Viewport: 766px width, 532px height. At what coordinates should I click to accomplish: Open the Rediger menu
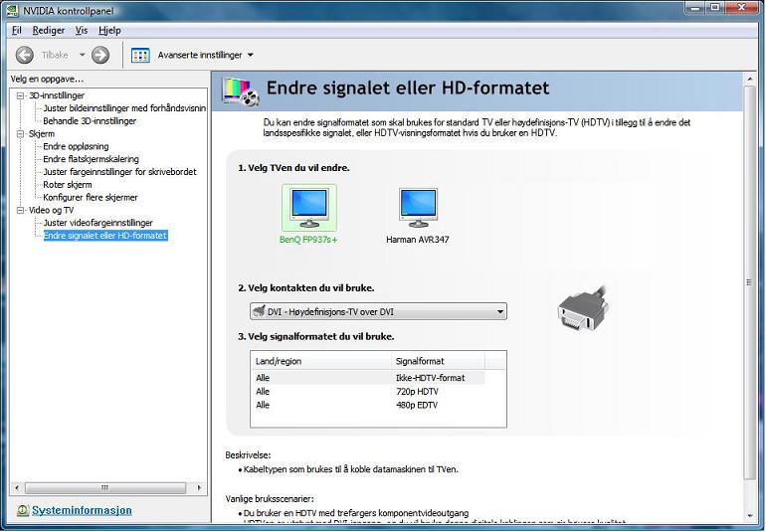click(49, 30)
